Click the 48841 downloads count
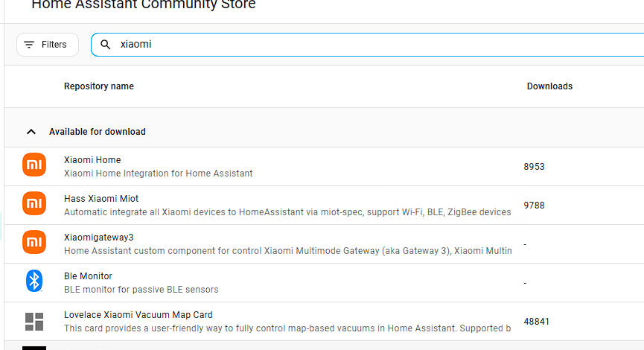Screen dimensions: 644x350 pos(537,322)
